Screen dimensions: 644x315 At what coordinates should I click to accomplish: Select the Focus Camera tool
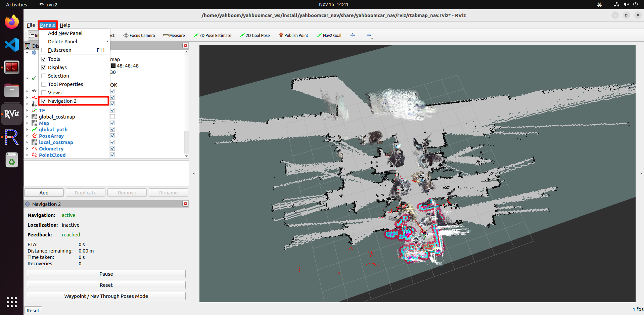[x=139, y=36]
